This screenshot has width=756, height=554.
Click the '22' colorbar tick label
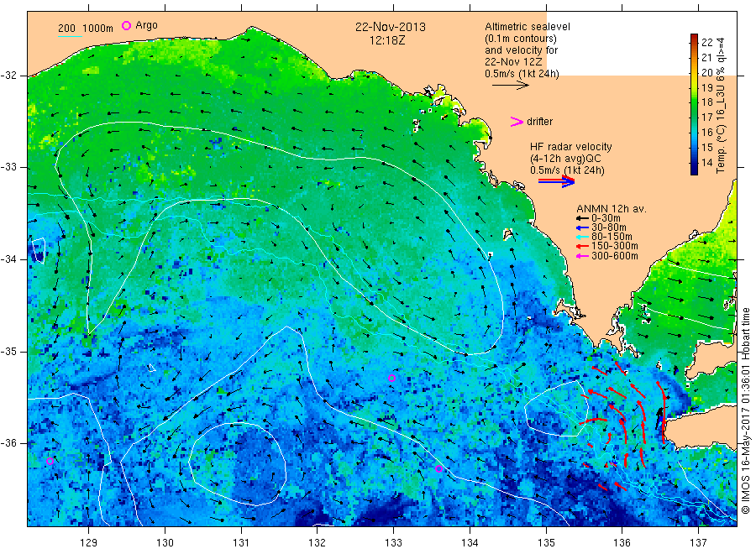pyautogui.click(x=706, y=43)
